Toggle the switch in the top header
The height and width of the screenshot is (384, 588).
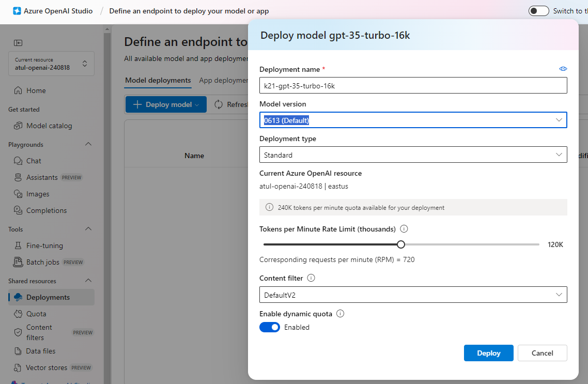(x=538, y=11)
